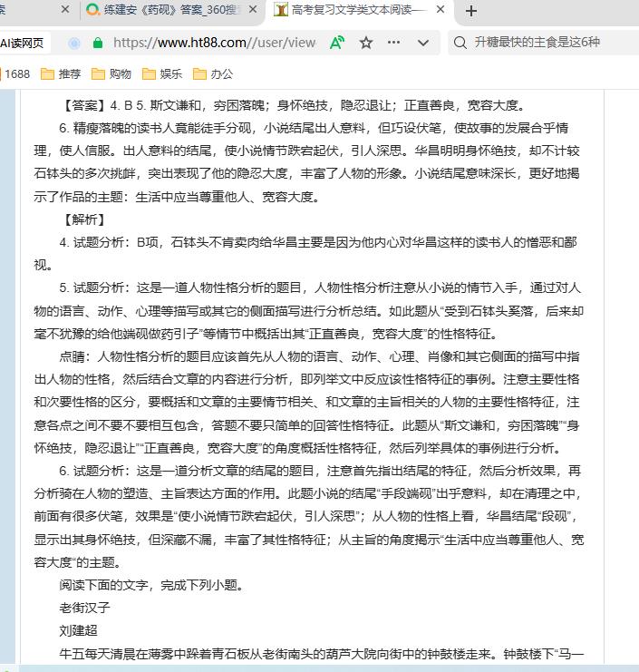
Task: Close the 练建安《药砚》答案 tab
Action: click(253, 9)
